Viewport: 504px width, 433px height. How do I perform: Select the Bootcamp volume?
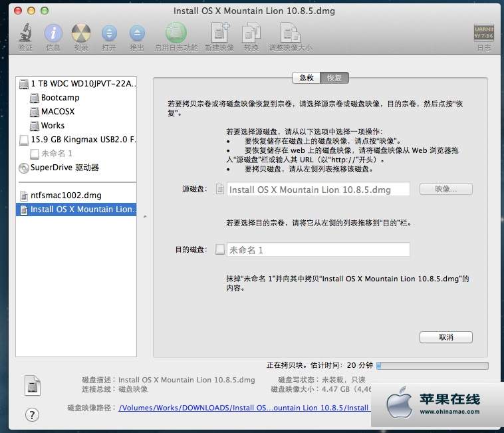click(76, 97)
